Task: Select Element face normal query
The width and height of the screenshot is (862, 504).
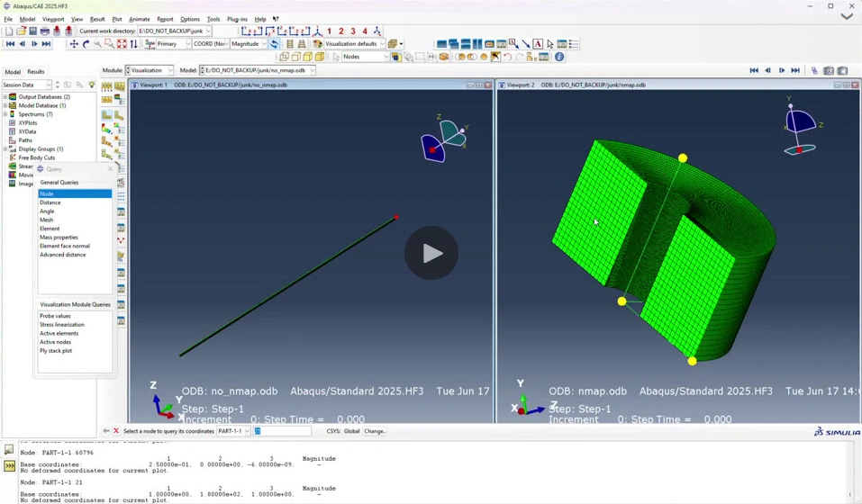Action: tap(75, 247)
